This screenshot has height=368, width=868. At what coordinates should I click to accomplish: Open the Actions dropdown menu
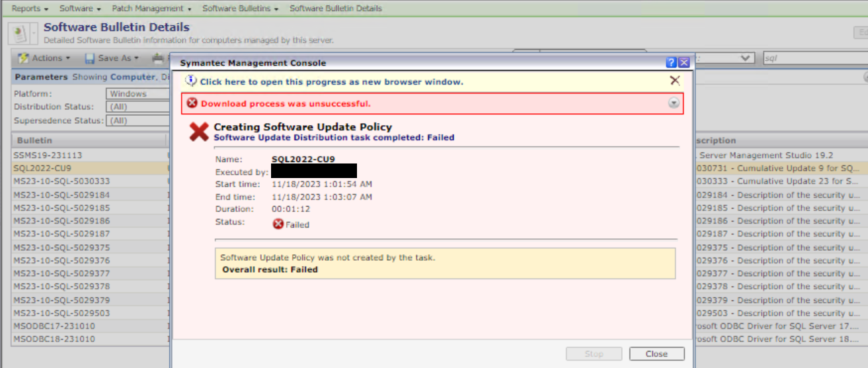click(x=44, y=58)
